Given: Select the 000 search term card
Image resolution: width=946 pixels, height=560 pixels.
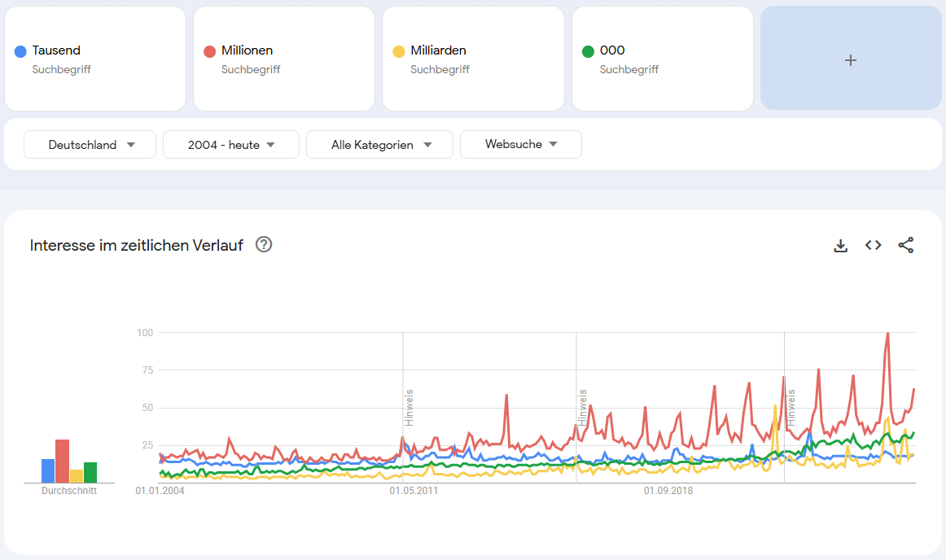Looking at the screenshot, I should [x=662, y=59].
